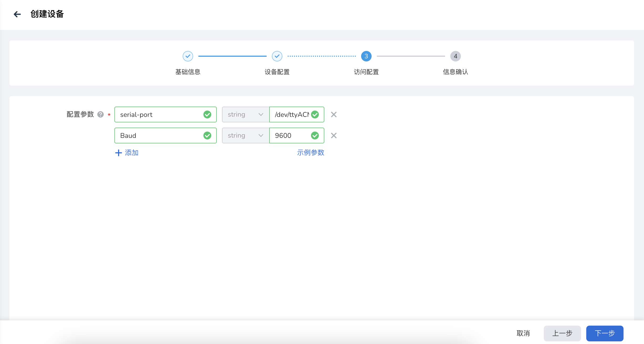
Task: Open the 配置参数 help tooltip icon
Action: click(x=100, y=114)
